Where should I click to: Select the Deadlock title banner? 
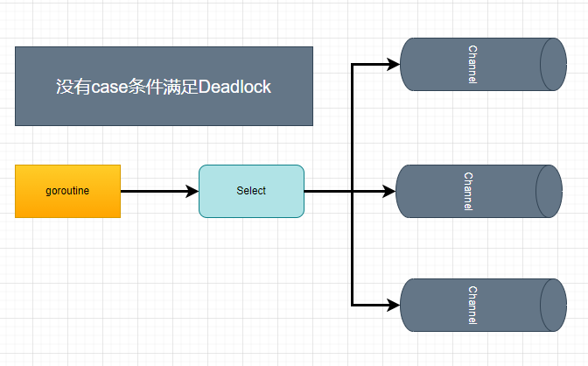[x=164, y=87]
